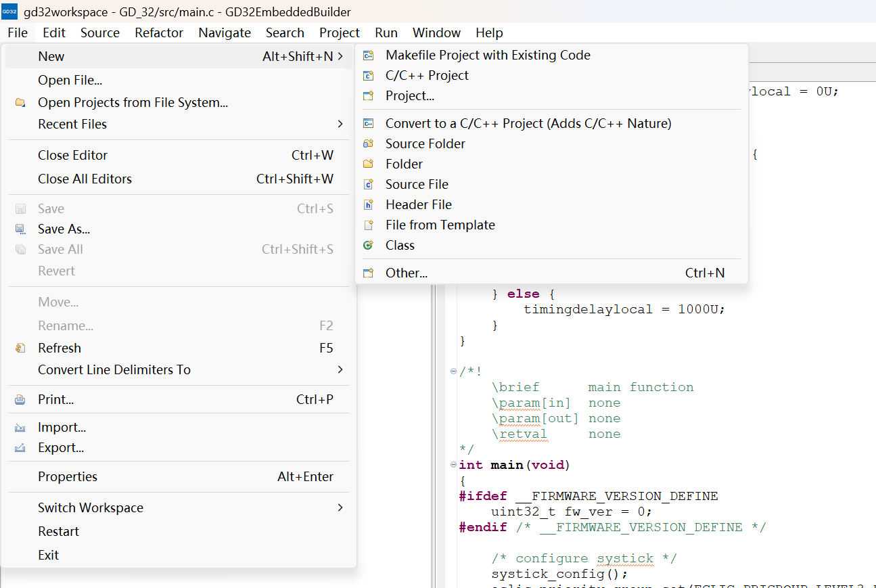Collapse the main function comment block fold
876x588 pixels.
tap(453, 371)
